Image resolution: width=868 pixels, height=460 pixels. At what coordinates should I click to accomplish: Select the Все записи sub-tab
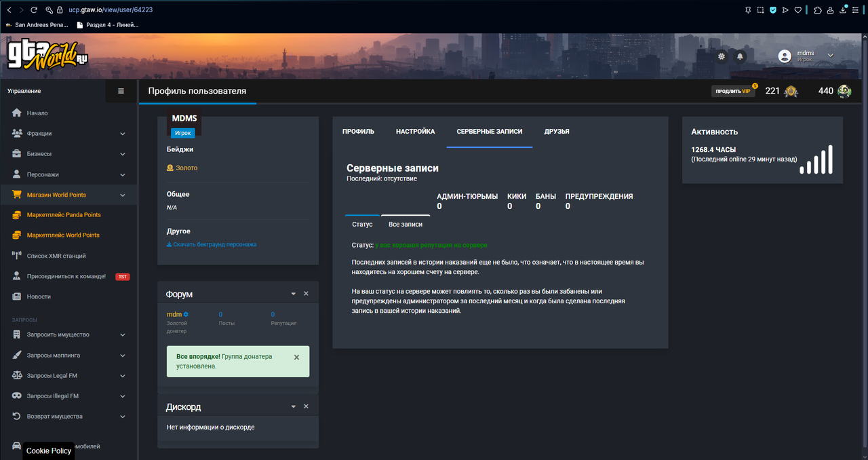pos(406,224)
